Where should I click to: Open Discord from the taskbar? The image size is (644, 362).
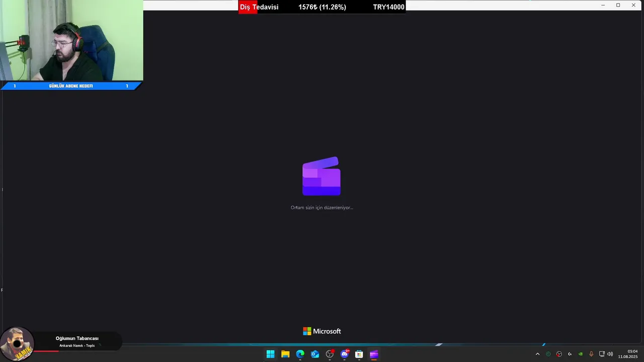(345, 354)
